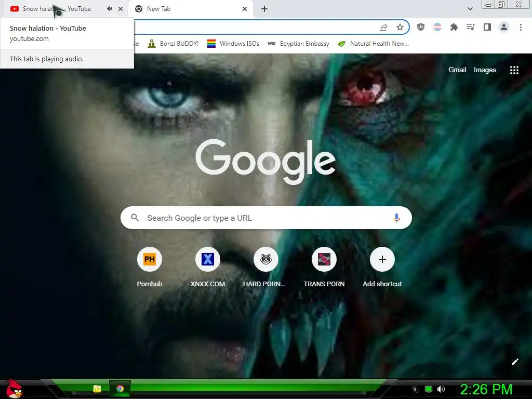Mute the Snow halation YouTube tab audio
532x399 pixels.
[109, 9]
